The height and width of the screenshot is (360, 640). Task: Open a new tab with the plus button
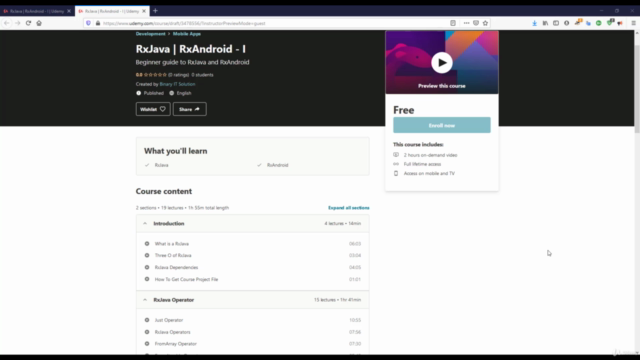coord(156,11)
